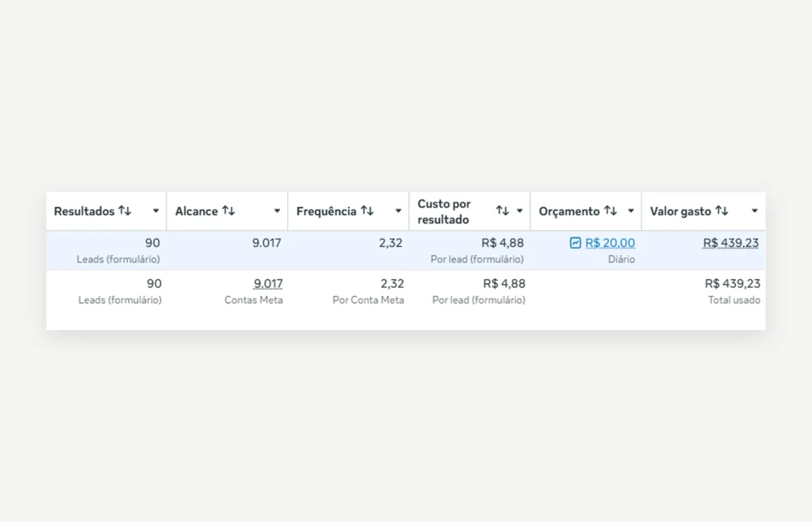Click underlined 9.017 above Contas Meta
The image size is (812, 522).
coord(268,284)
